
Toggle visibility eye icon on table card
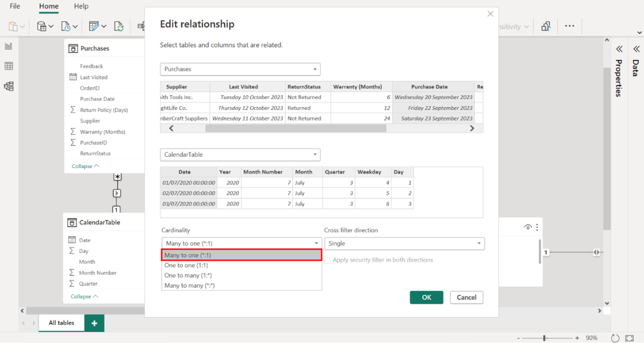pos(528,227)
